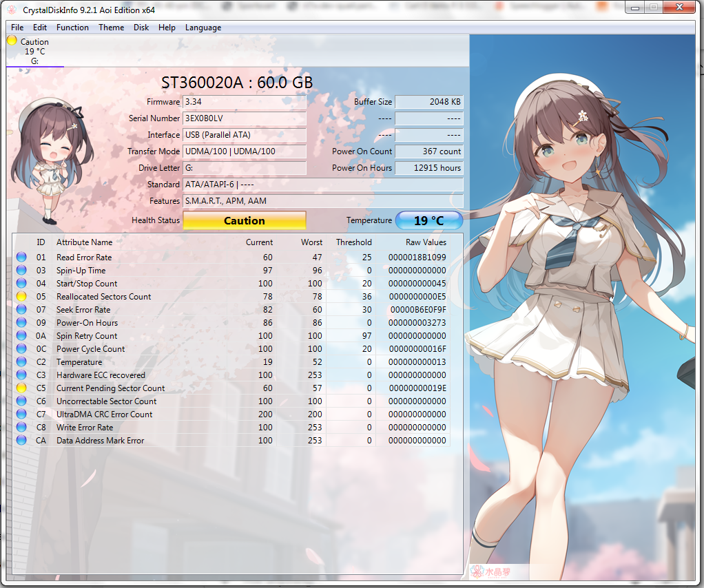Click the Power On Count field 367 count
The height and width of the screenshot is (588, 704).
(x=428, y=151)
